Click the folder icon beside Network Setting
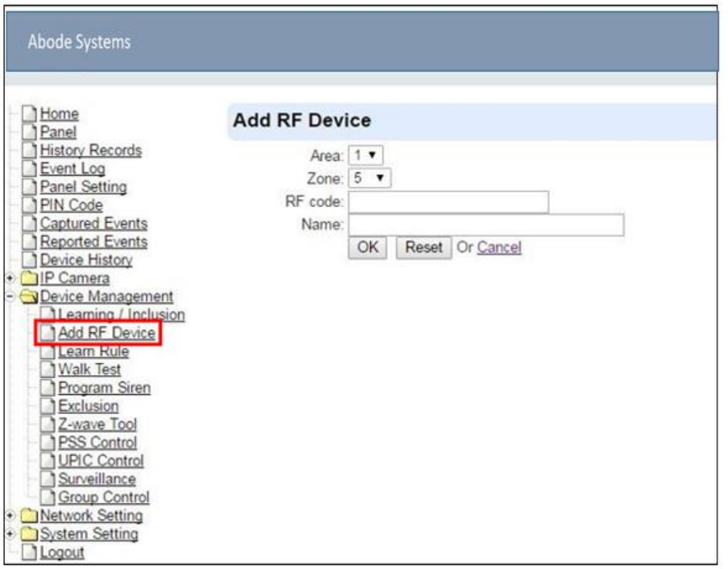Image resolution: width=728 pixels, height=569 pixels. click(29, 515)
